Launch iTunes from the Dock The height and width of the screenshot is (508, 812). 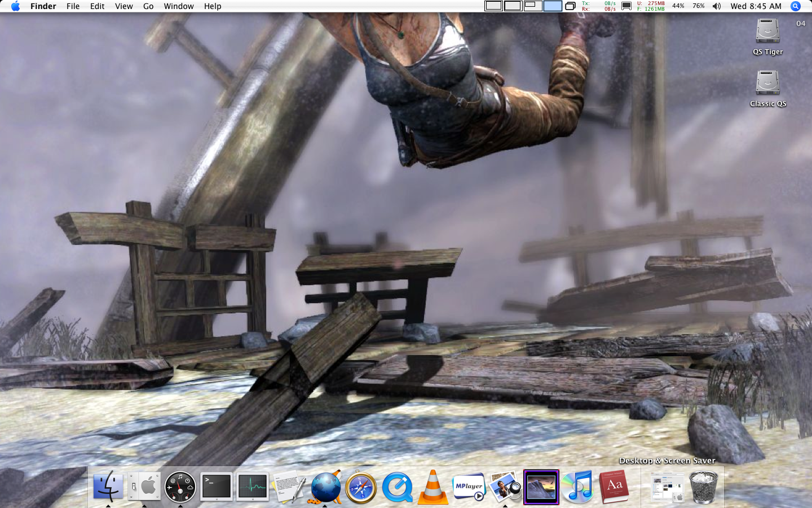[x=577, y=487]
